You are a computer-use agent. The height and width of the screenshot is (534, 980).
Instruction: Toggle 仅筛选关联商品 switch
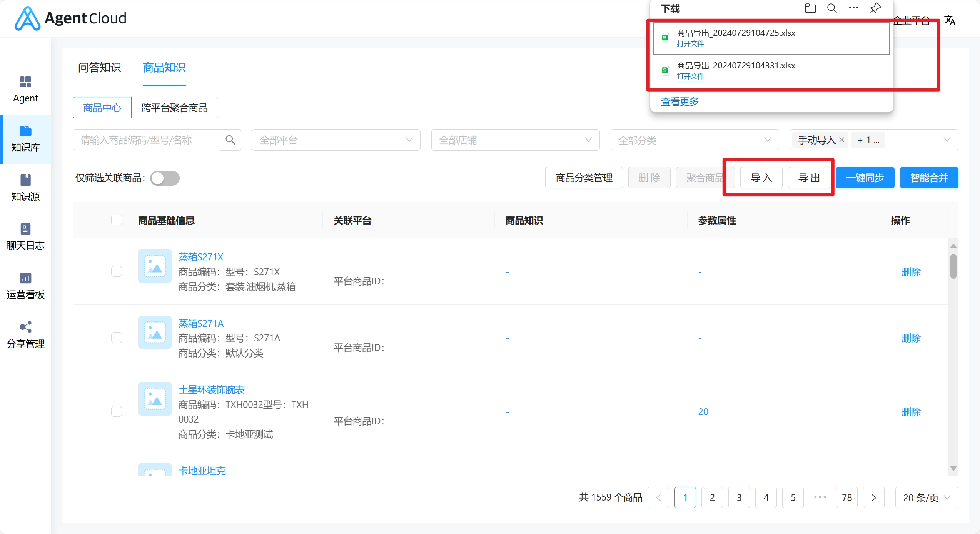click(165, 178)
